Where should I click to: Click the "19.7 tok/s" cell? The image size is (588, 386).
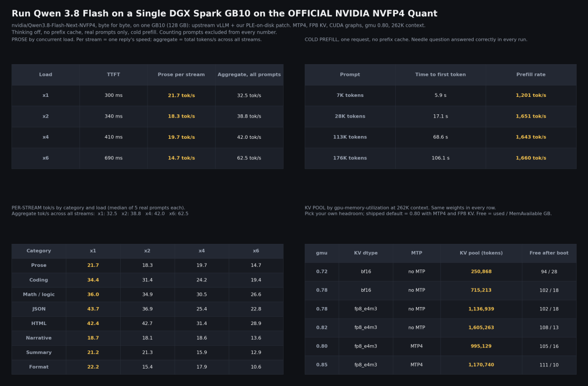(x=181, y=137)
